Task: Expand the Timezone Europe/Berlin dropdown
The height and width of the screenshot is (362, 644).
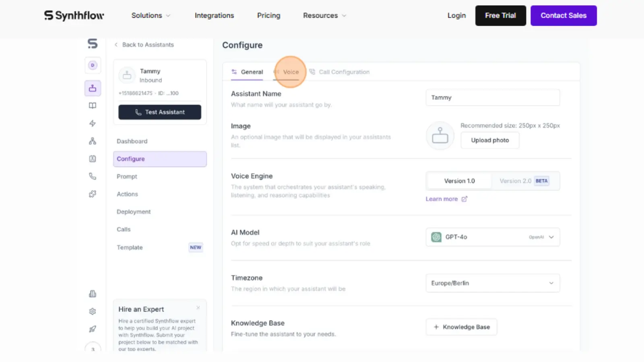Action: tap(493, 283)
